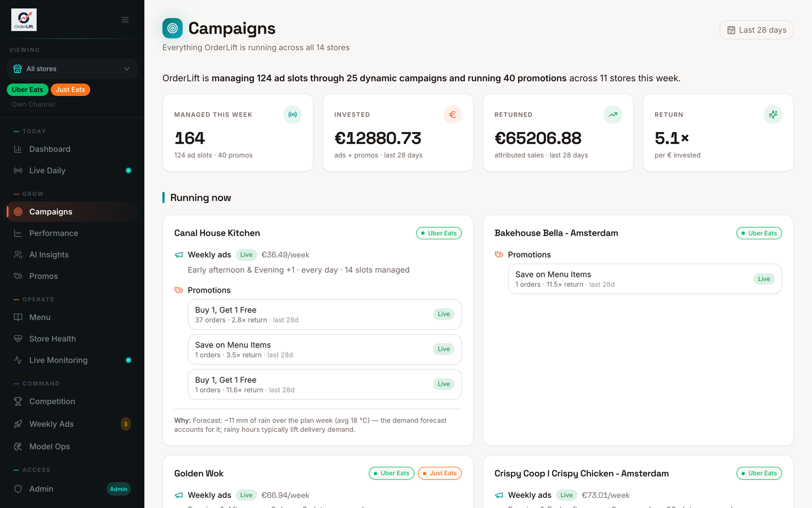Click the OrderLift logo
This screenshot has width=812, height=508.
click(24, 20)
